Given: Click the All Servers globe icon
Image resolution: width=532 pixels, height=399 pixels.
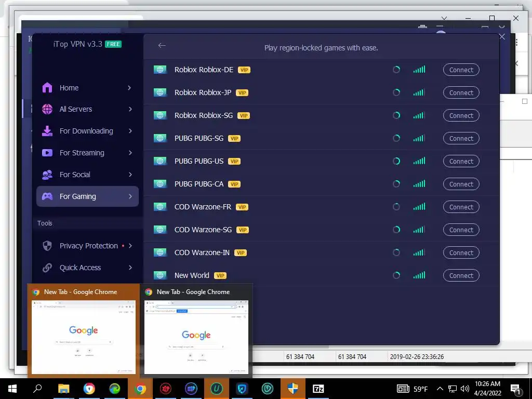Looking at the screenshot, I should point(47,109).
